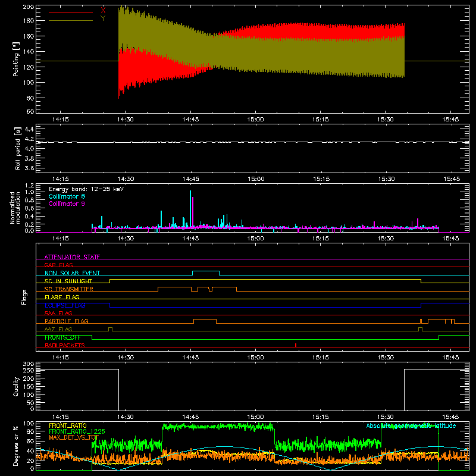Select 'Energy band: 12-25 keV' annotation
Screen dimensions: 476x476
pos(86,189)
